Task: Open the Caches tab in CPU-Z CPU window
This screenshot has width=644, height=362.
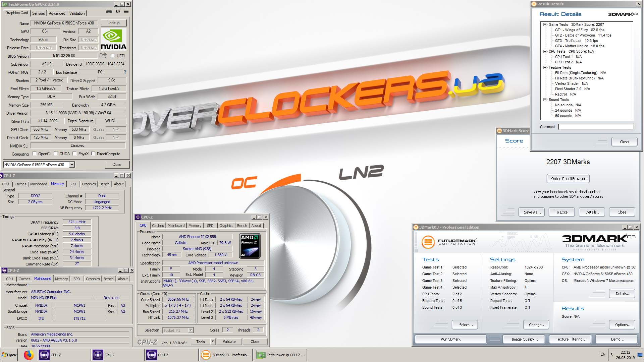Action: [158, 226]
